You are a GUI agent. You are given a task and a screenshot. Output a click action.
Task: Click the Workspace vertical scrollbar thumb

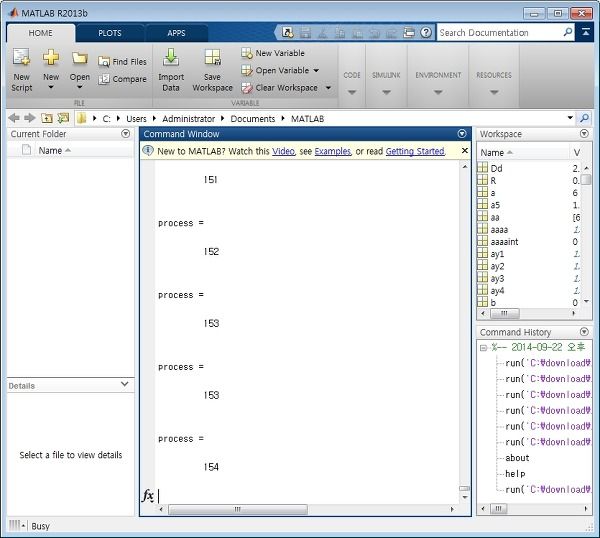pyautogui.click(x=586, y=179)
